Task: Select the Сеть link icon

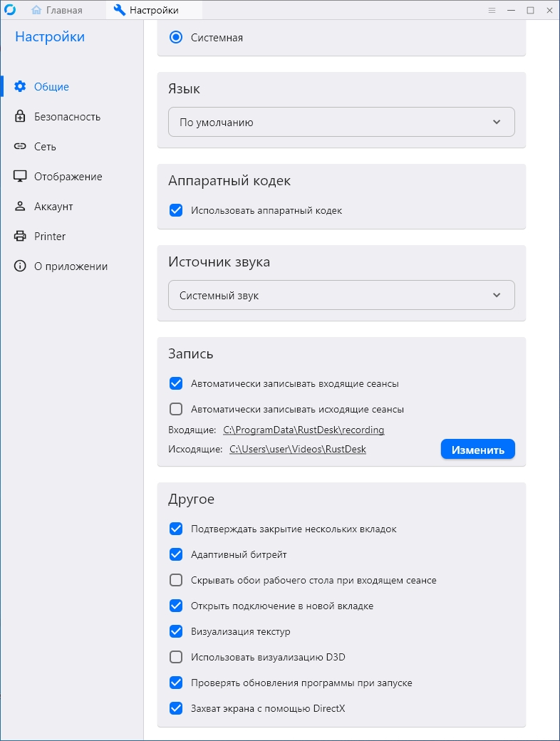Action: click(x=20, y=147)
